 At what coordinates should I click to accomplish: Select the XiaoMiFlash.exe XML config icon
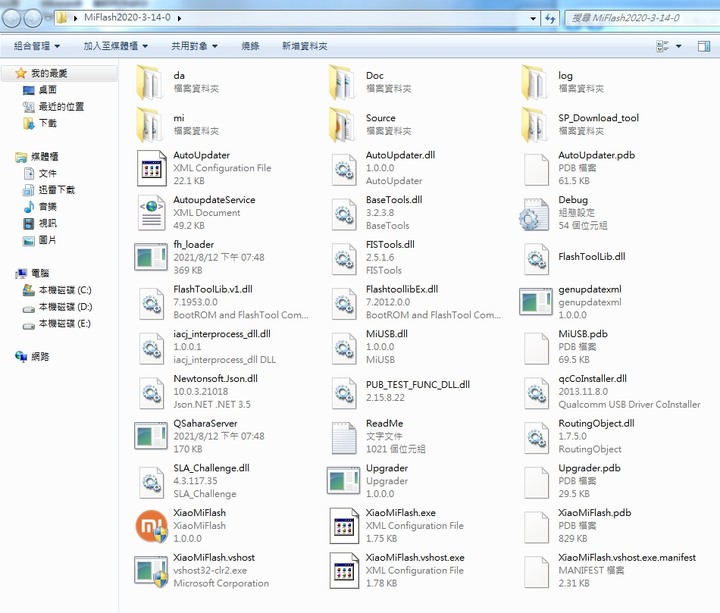pyautogui.click(x=343, y=525)
